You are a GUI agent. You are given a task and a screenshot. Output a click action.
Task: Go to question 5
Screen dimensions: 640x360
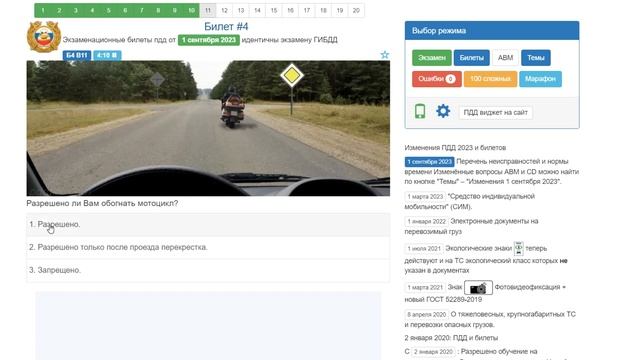click(x=109, y=11)
